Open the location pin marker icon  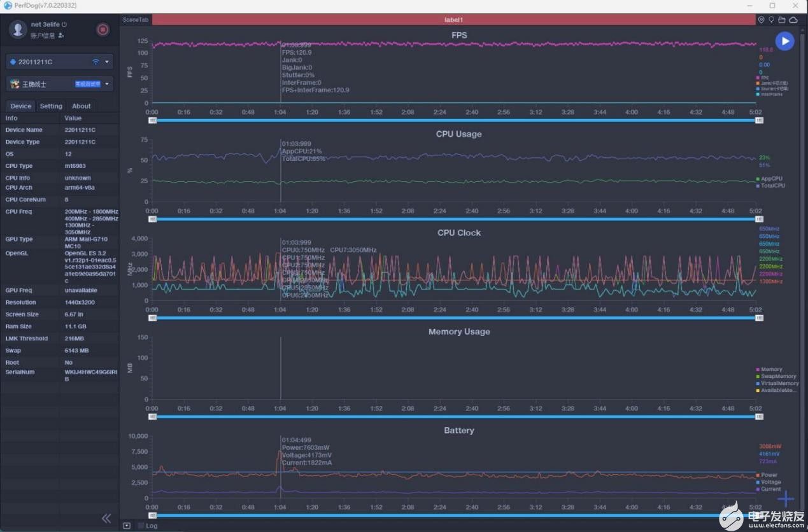(761, 20)
